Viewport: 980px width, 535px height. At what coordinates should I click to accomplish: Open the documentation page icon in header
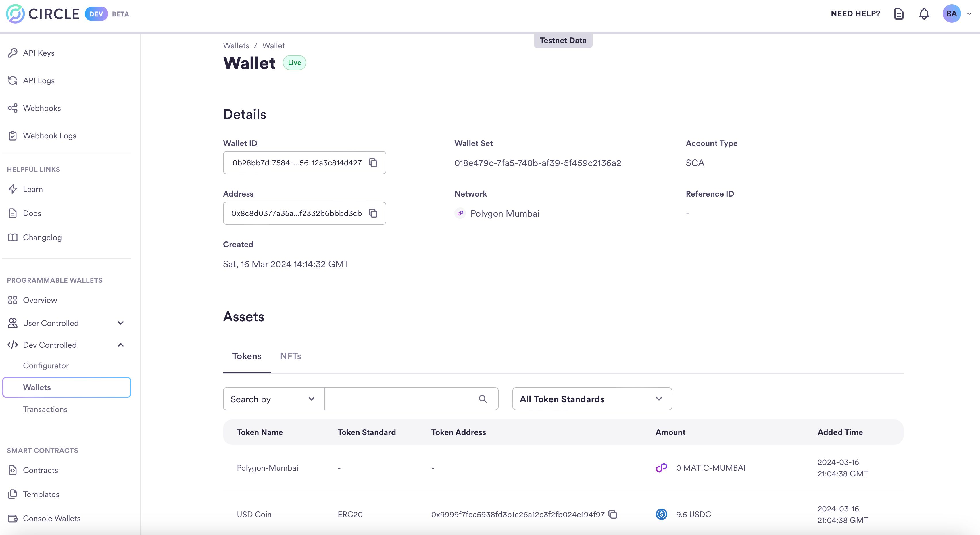coord(899,14)
